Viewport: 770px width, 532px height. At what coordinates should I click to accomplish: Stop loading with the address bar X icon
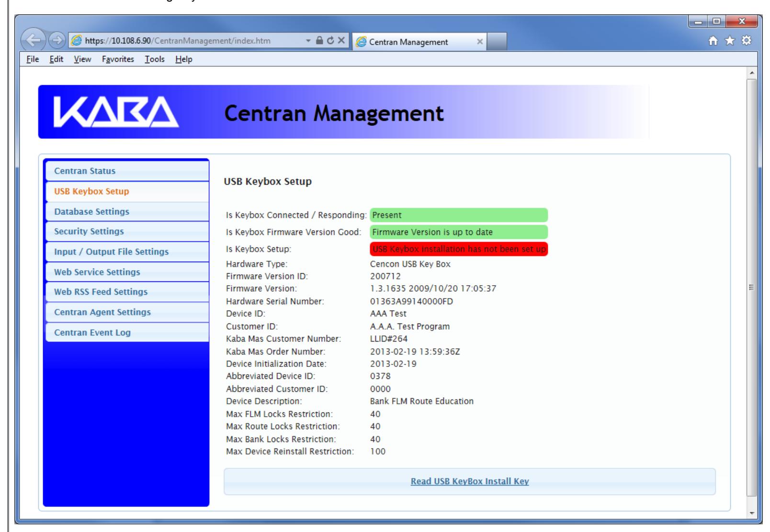(340, 41)
